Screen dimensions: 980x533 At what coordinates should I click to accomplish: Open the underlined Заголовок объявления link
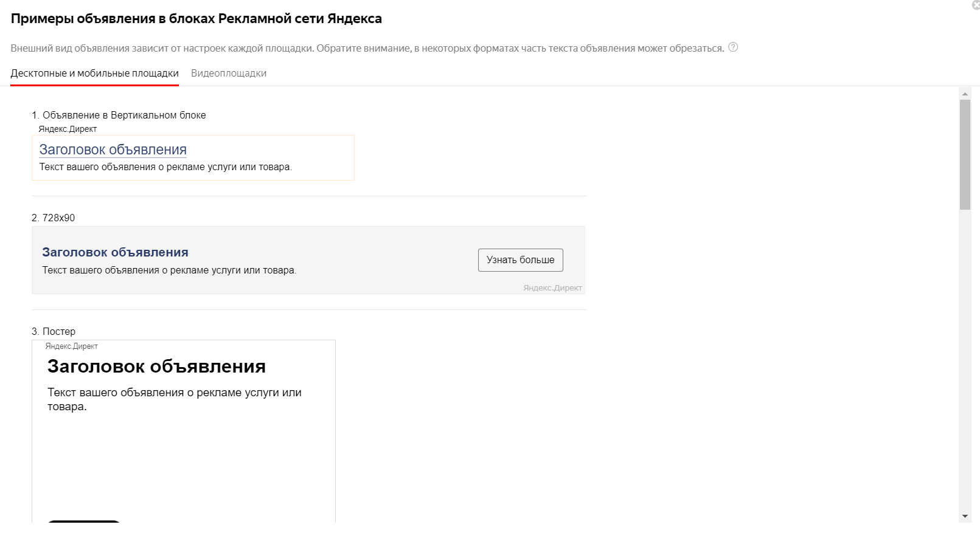coord(113,150)
